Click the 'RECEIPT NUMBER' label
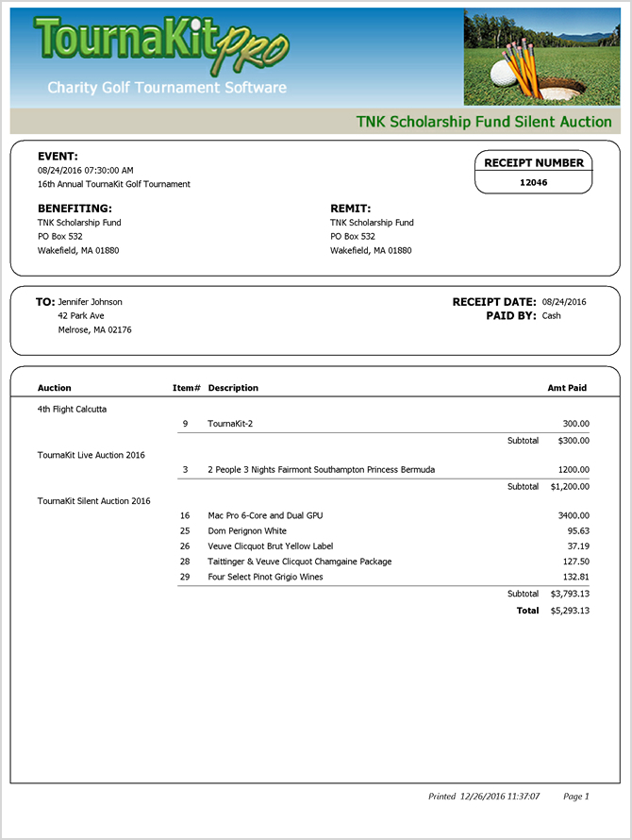Viewport: 632px width, 840px height. pos(534,163)
